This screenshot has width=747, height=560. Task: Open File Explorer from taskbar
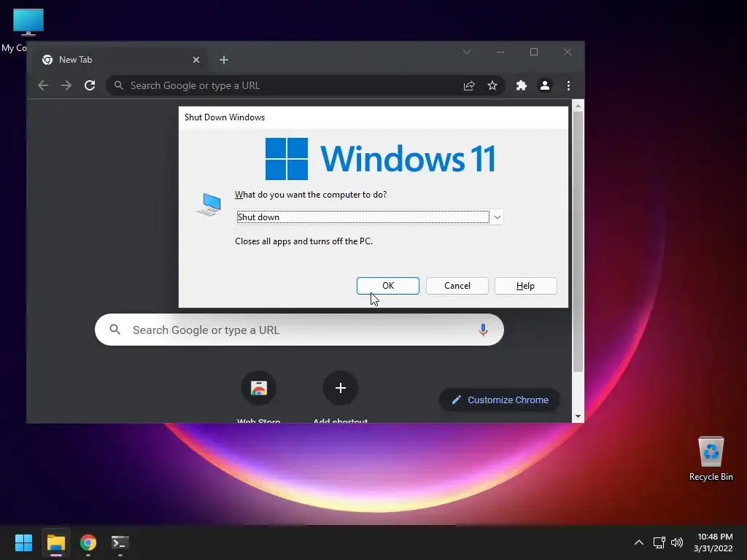[55, 542]
